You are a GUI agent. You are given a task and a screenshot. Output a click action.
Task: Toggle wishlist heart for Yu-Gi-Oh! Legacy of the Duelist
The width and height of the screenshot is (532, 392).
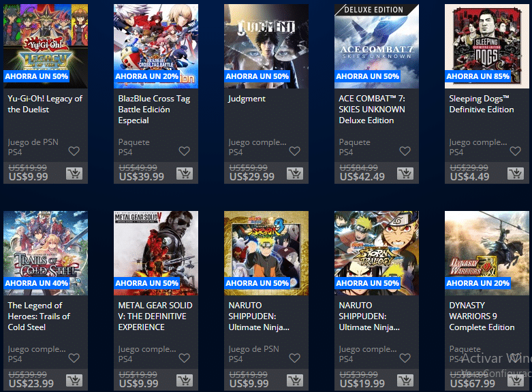[74, 151]
